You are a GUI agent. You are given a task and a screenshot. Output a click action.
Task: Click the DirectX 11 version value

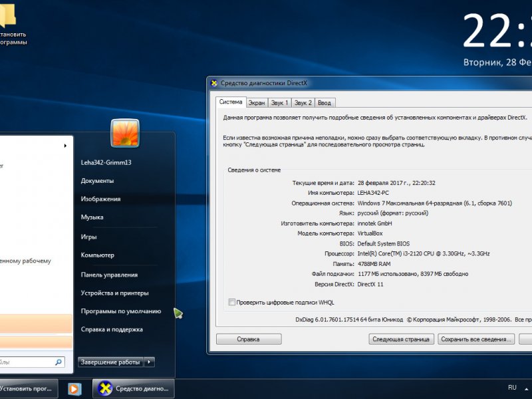(x=370, y=285)
